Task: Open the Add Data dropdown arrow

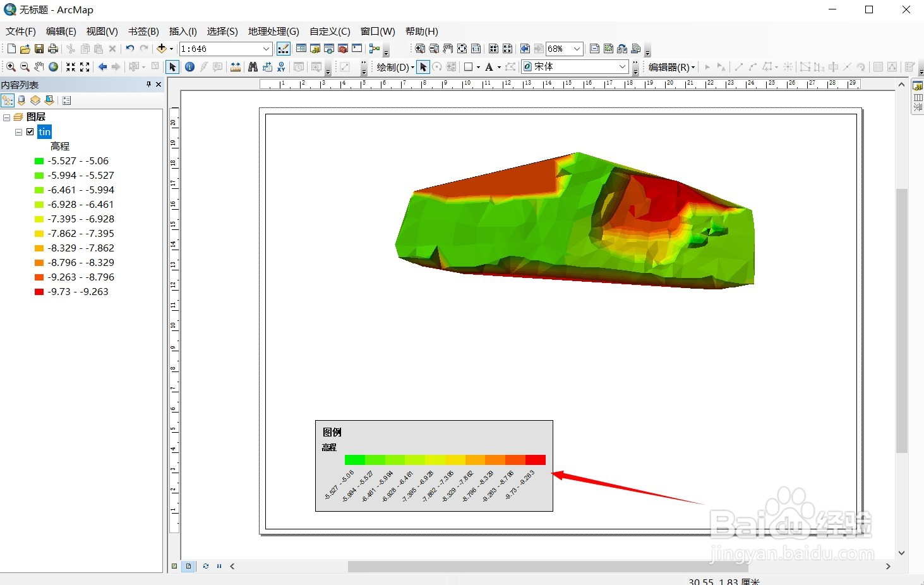Action: coord(171,49)
